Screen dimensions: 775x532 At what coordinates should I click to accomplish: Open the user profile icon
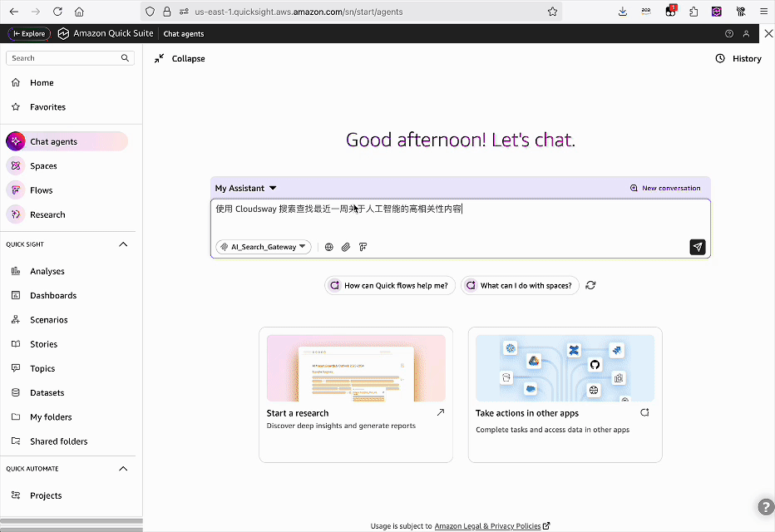tap(747, 34)
